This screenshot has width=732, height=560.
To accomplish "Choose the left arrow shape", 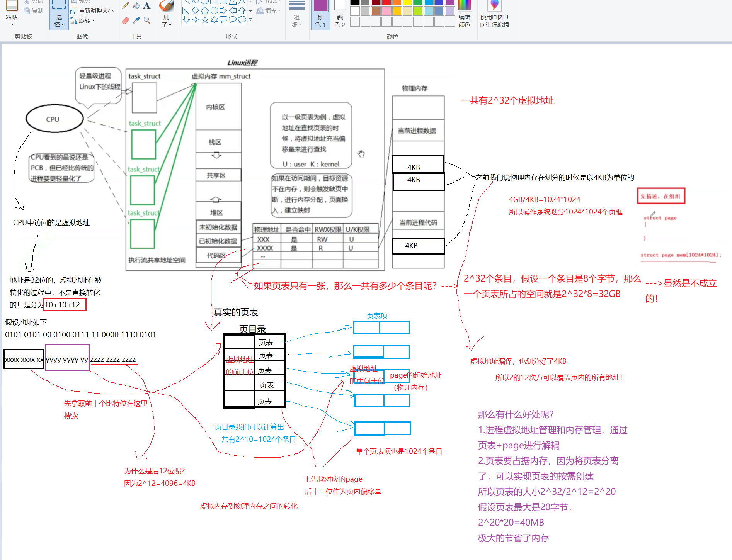I will [233, 10].
